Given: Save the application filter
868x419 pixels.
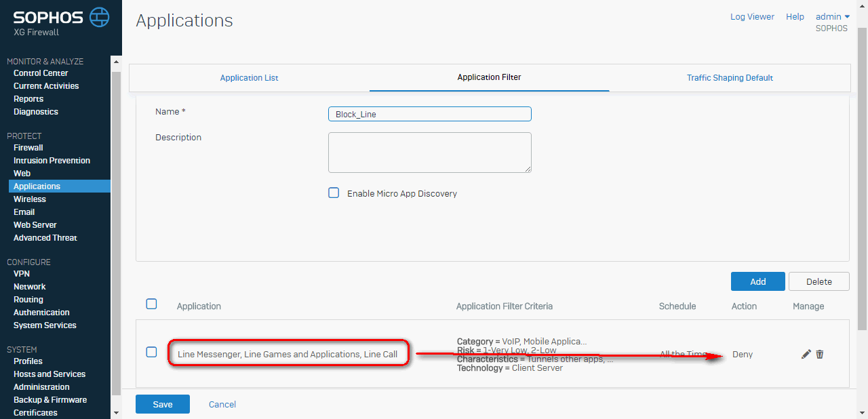Looking at the screenshot, I should (x=163, y=404).
